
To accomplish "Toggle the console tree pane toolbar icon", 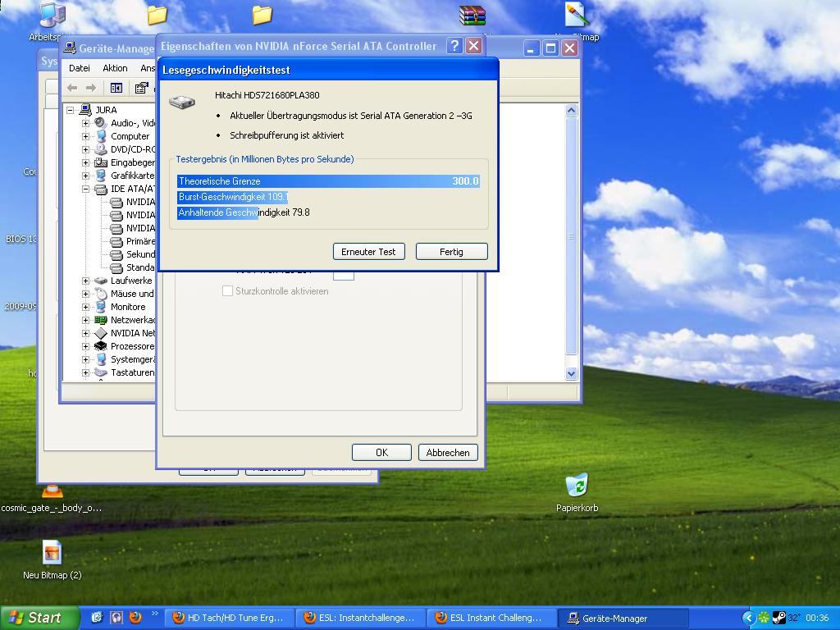I will (x=116, y=88).
